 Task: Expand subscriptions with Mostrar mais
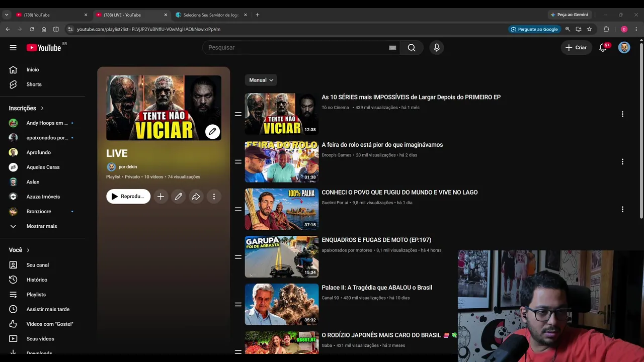tap(42, 226)
